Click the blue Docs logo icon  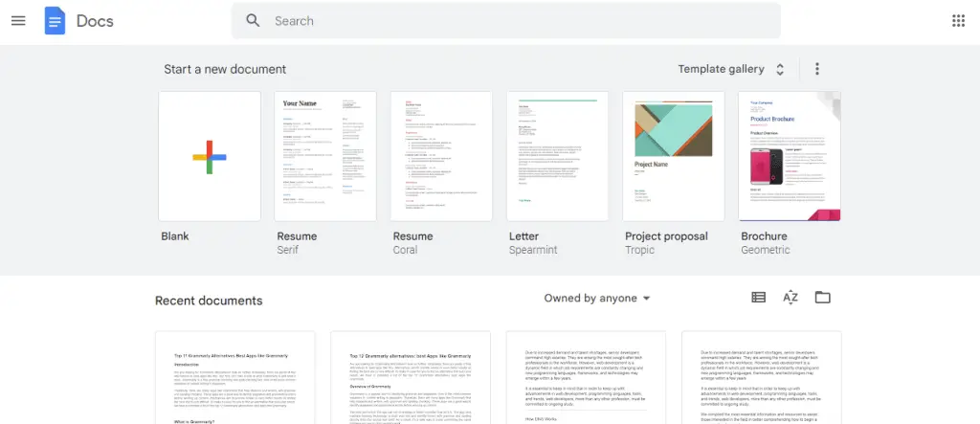(x=55, y=21)
